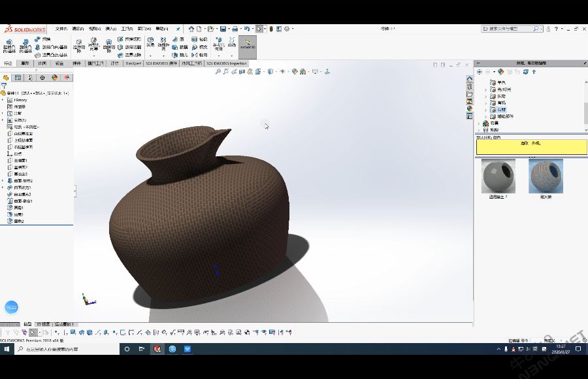The width and height of the screenshot is (588, 379).
Task: Click the Save icon in the top toolbar
Action: pyautogui.click(x=223, y=29)
